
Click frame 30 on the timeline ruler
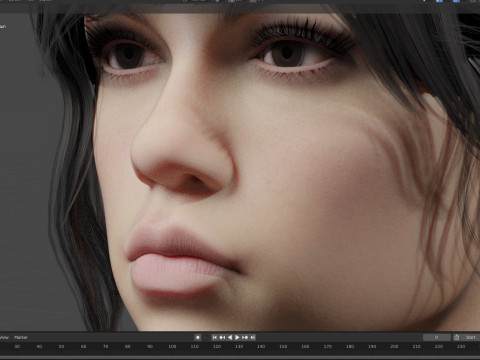[17, 347]
